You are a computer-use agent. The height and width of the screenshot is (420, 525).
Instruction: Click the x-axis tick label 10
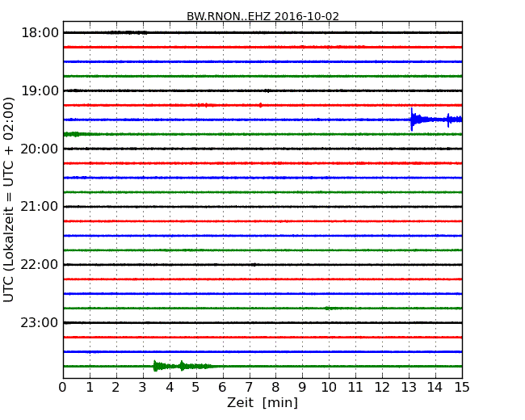coord(329,388)
